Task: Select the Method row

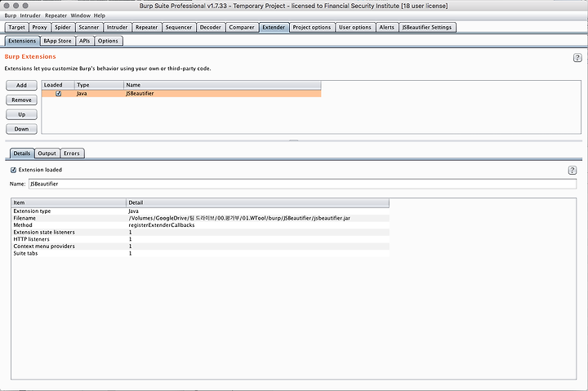Action: tap(200, 225)
